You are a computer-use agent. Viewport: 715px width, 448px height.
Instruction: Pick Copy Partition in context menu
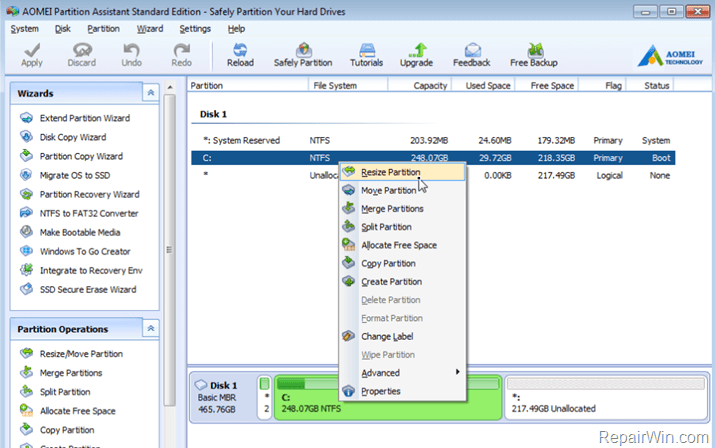tap(403, 263)
